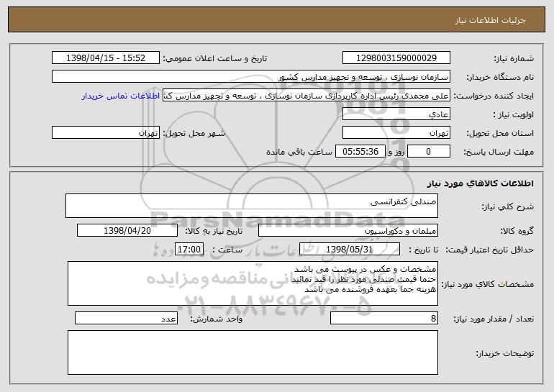Viewport: 554px width, 392px height.
Task: Click the announcement date field 1398/04/15 - 15:52
Action: (106, 58)
